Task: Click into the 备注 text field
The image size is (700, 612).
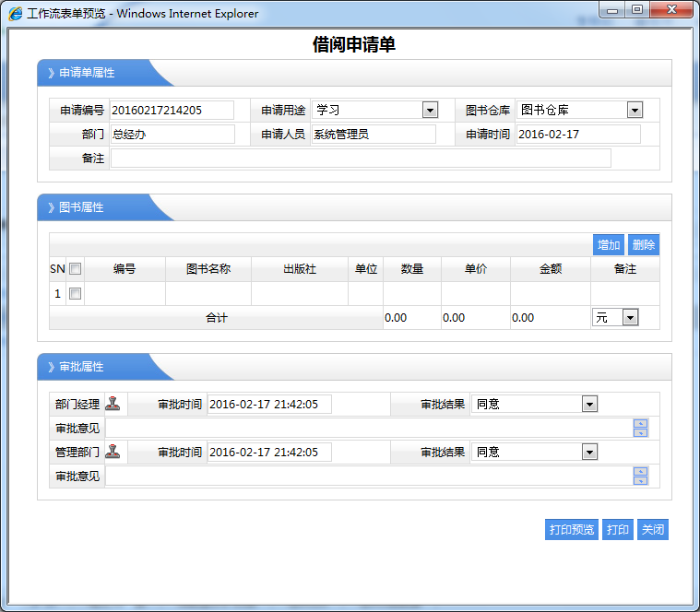Action: 360,159
